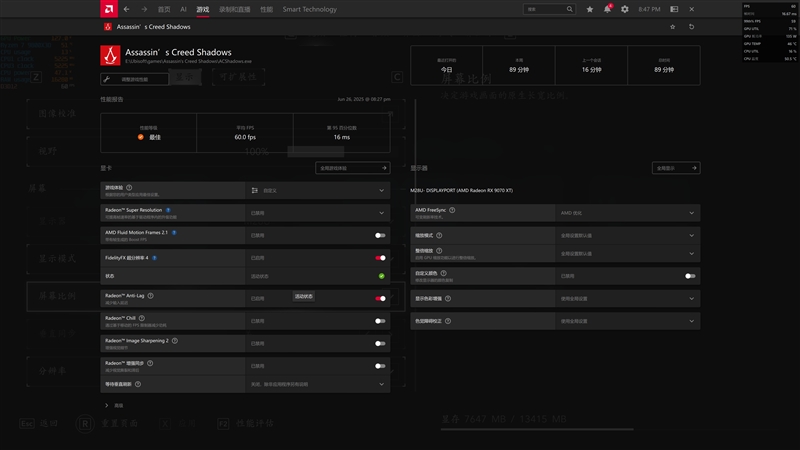Open the Smart Technology tab

point(310,9)
